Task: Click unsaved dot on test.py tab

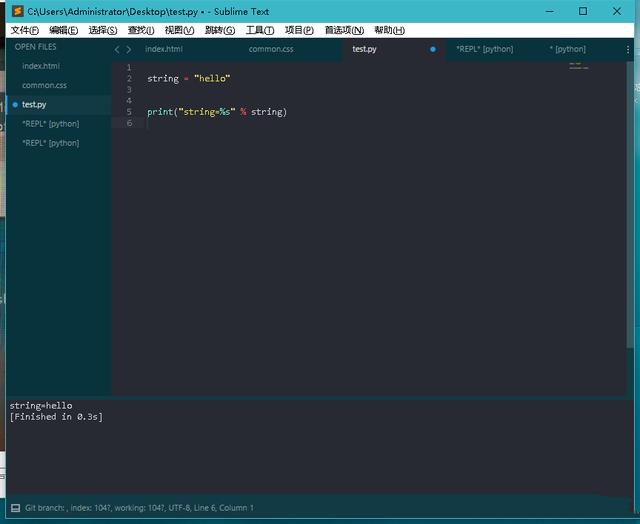Action: coord(433,49)
